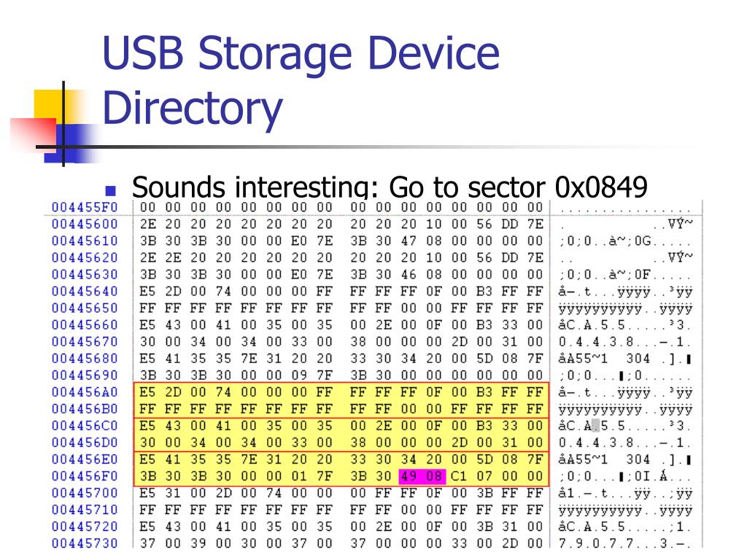Click the gray highlighted ASCII character at 004456C0
Screen dimensions: 747x560
[595, 426]
